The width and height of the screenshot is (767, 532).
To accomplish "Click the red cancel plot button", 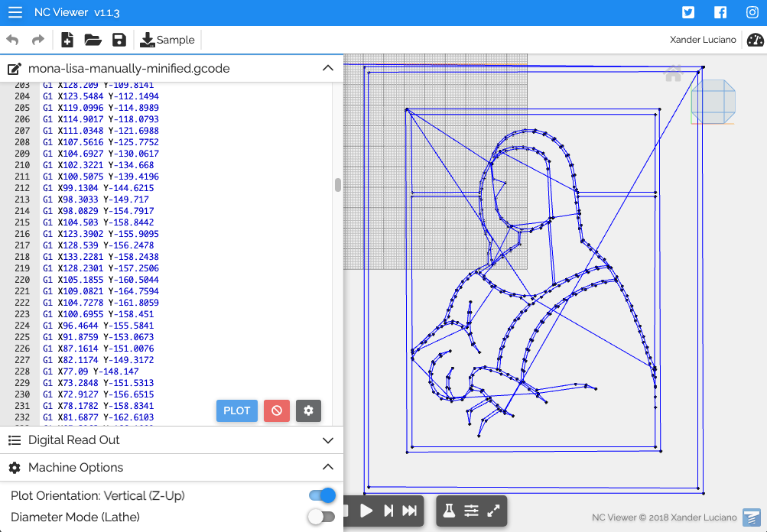I will click(277, 410).
